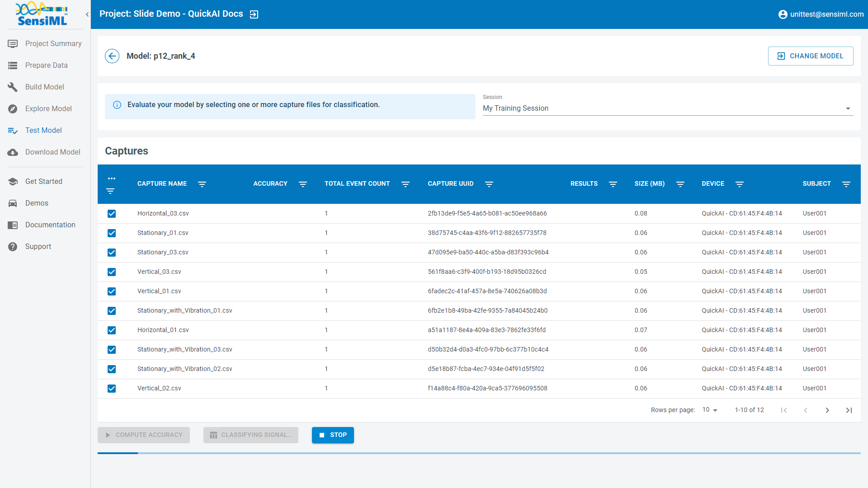Filter the Total Event Count column

(406, 184)
